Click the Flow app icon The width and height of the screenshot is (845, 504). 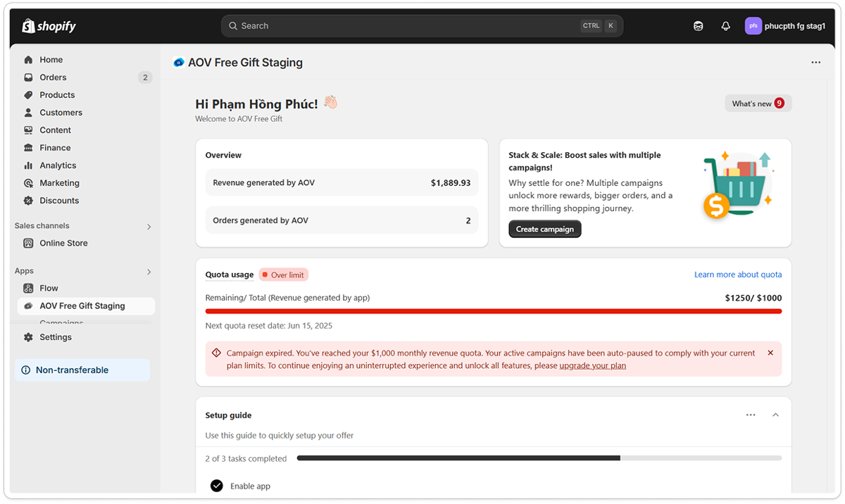[28, 288]
